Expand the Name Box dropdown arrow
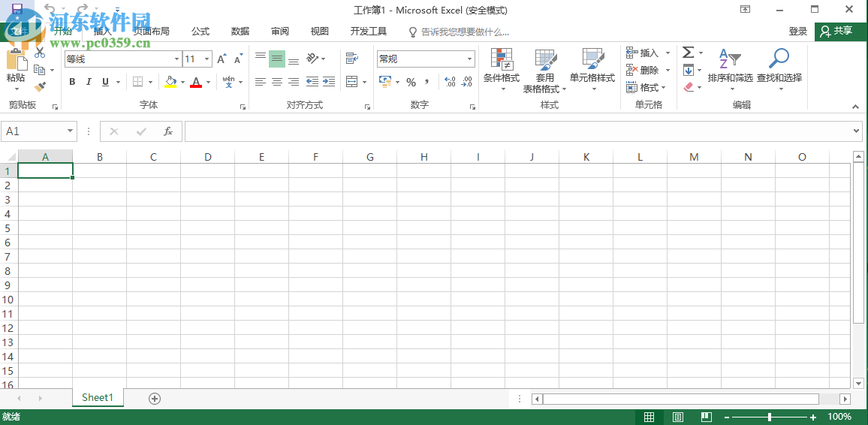Screen dimensions: 868x425 [71, 131]
